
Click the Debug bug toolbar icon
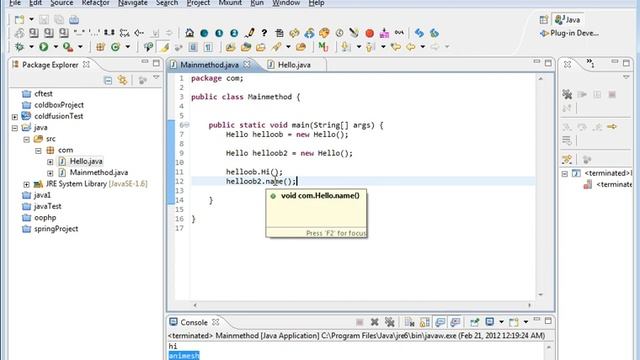(19, 47)
